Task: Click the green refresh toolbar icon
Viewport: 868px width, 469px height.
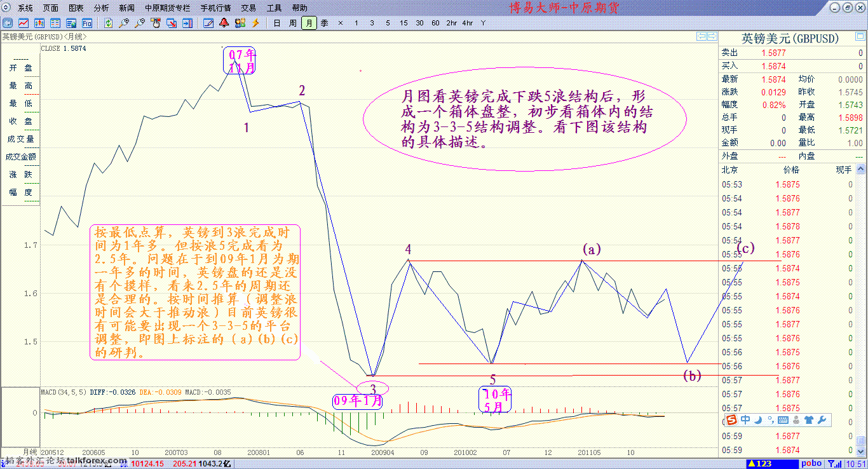Action: 109,23
